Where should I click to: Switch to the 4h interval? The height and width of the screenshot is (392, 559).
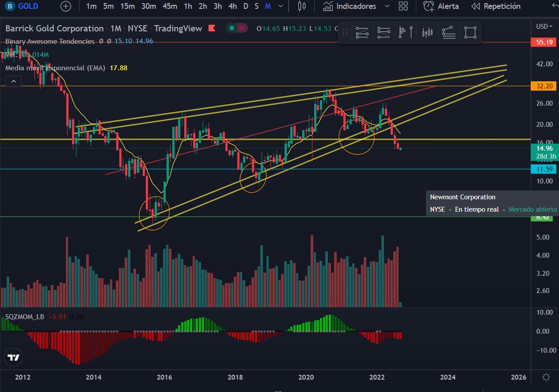point(232,6)
